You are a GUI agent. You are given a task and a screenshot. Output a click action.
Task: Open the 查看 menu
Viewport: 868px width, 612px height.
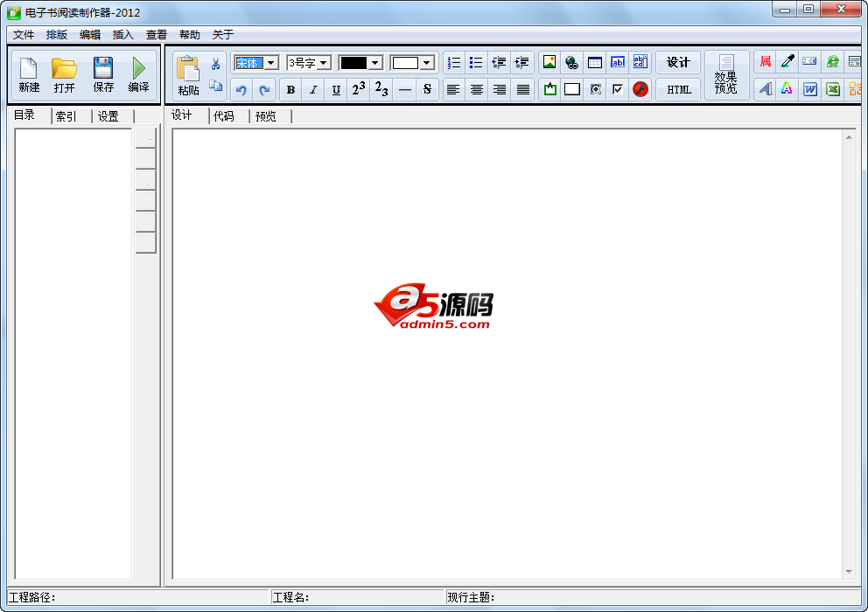[x=156, y=35]
